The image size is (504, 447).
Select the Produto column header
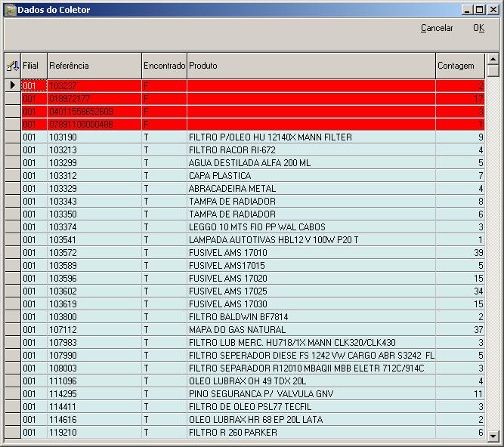pos(310,66)
